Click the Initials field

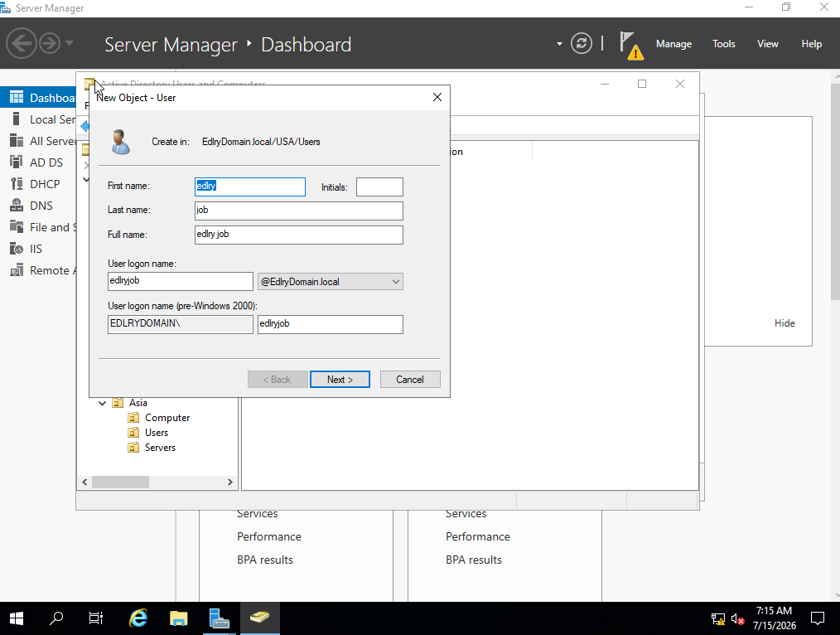[379, 187]
